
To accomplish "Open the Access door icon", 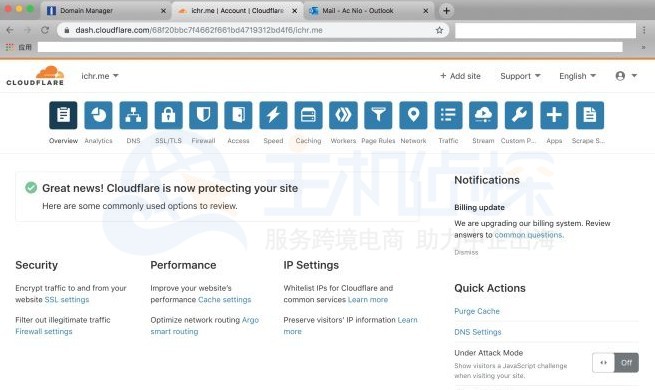I will 238,115.
